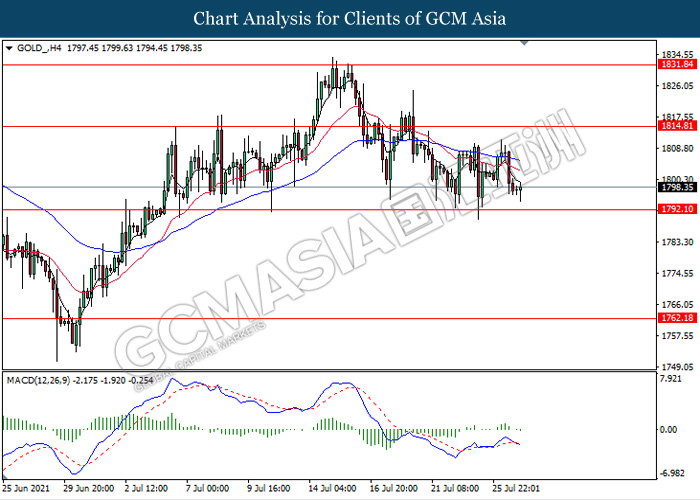Click the 1834.55 price scale value

[x=678, y=54]
